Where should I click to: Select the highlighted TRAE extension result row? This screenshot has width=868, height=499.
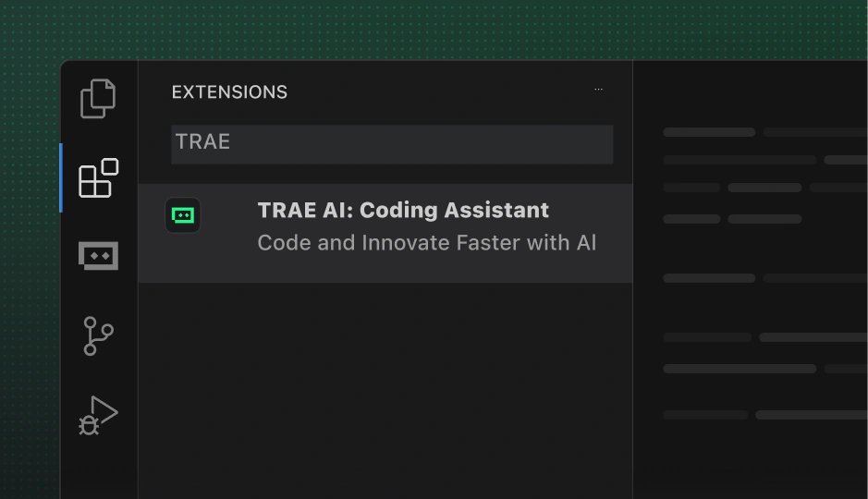385,234
